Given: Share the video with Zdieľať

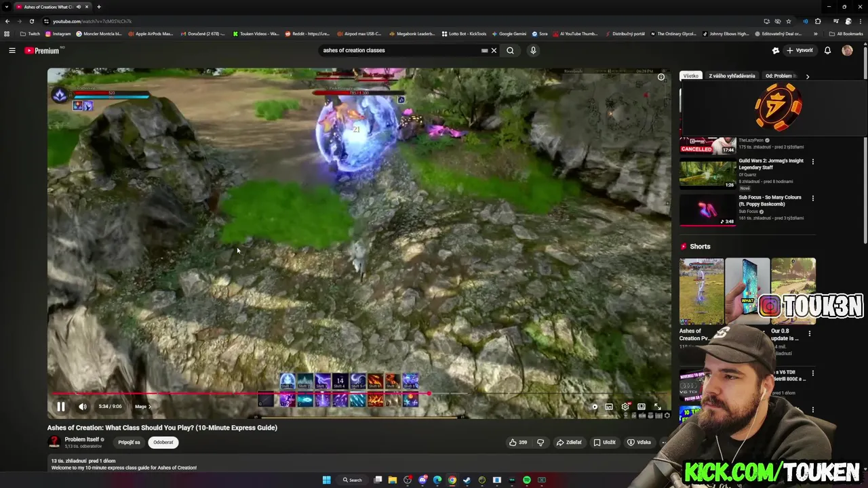Looking at the screenshot, I should 569,443.
